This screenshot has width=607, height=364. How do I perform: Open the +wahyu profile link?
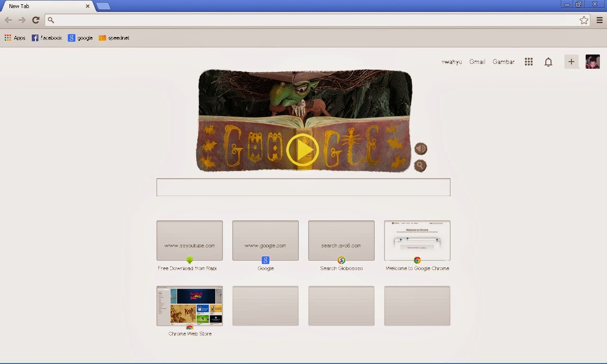[451, 62]
